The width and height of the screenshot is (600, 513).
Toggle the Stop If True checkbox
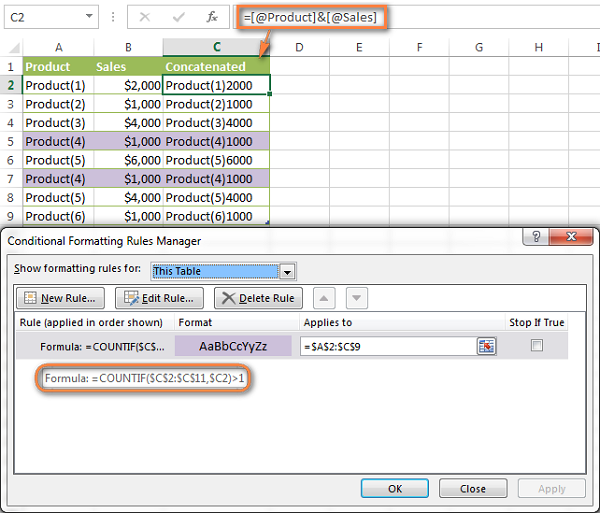click(x=537, y=345)
